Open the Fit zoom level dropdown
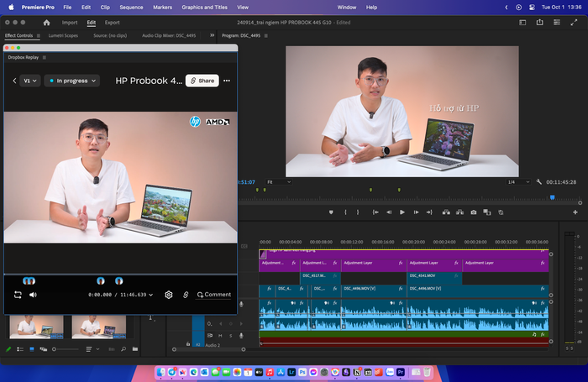588x382 pixels. click(x=279, y=182)
